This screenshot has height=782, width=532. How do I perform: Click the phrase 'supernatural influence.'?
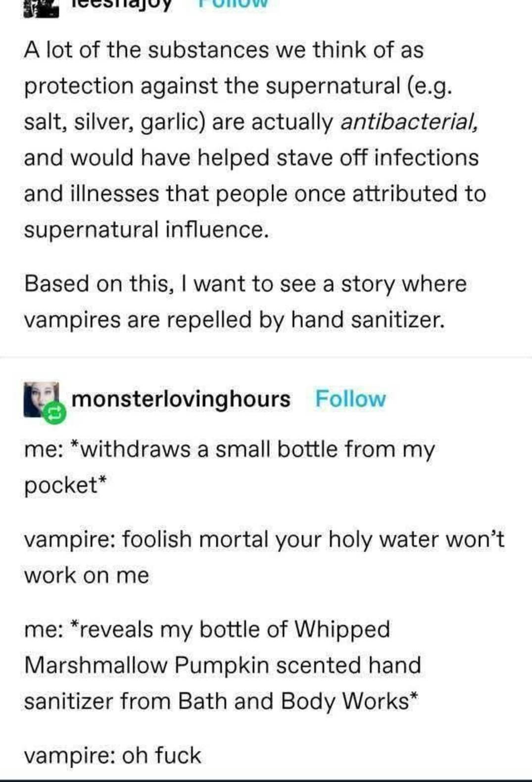[x=146, y=230]
